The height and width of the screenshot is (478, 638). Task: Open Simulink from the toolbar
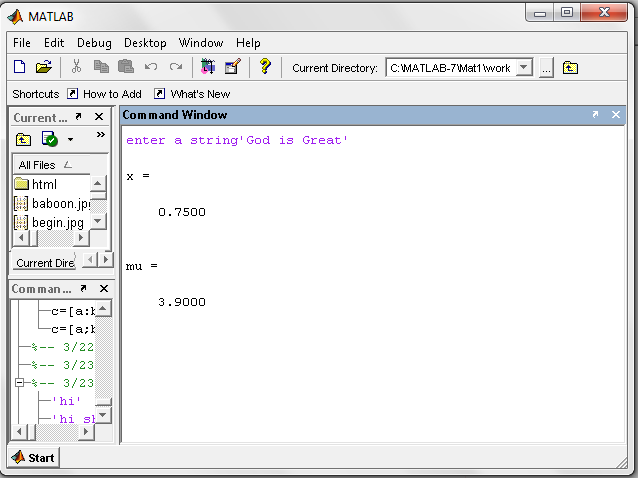click(208, 67)
